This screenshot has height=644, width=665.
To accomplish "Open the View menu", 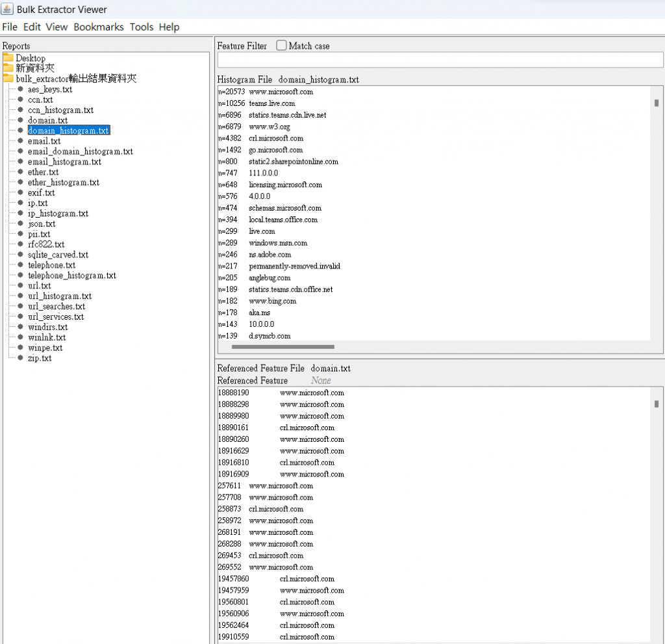I will (x=56, y=27).
